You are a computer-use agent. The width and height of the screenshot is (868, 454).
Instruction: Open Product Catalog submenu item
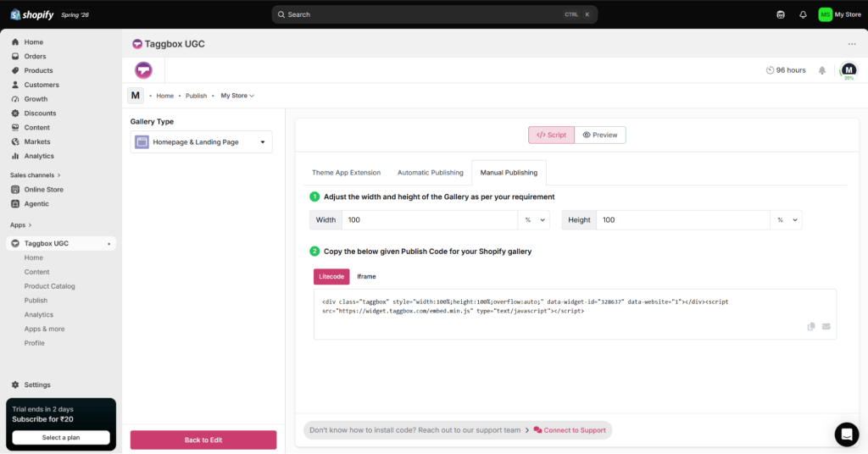[49, 286]
